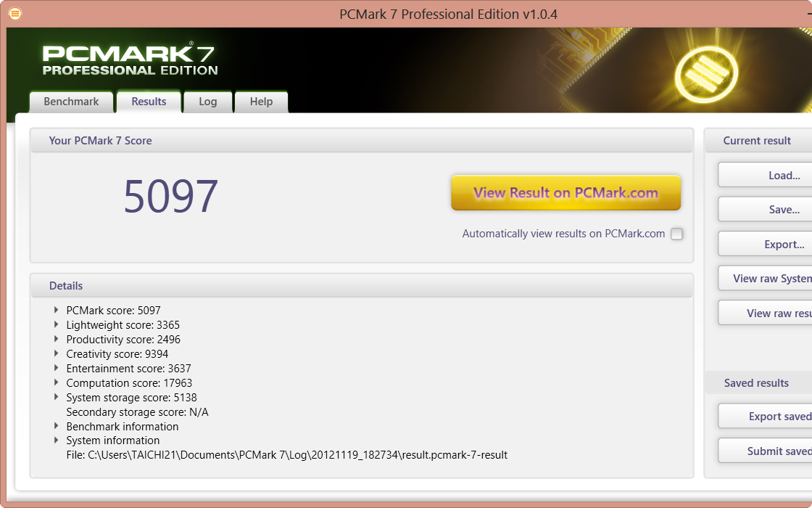This screenshot has height=508, width=812.
Task: Switch to the Results tab
Action: (x=149, y=102)
